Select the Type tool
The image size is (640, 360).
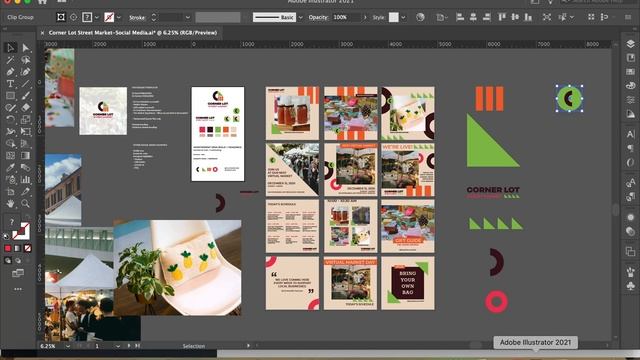10,84
